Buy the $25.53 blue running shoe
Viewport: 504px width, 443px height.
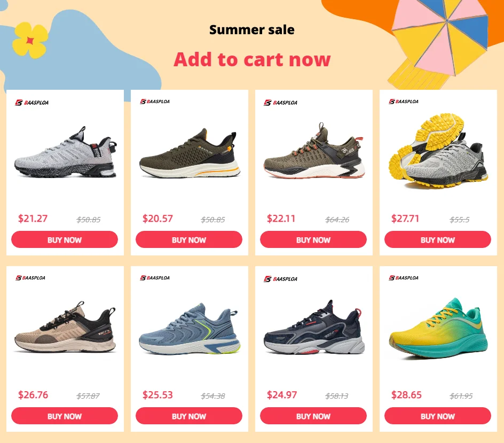pos(189,416)
